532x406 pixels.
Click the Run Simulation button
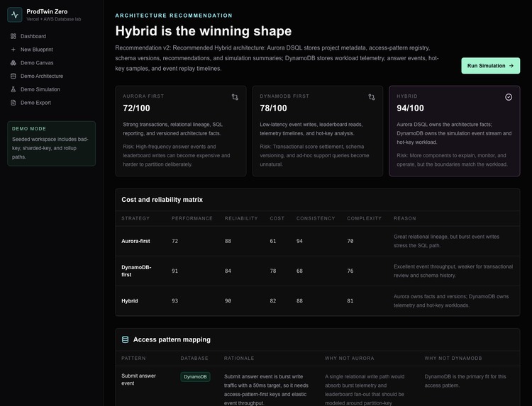point(491,66)
